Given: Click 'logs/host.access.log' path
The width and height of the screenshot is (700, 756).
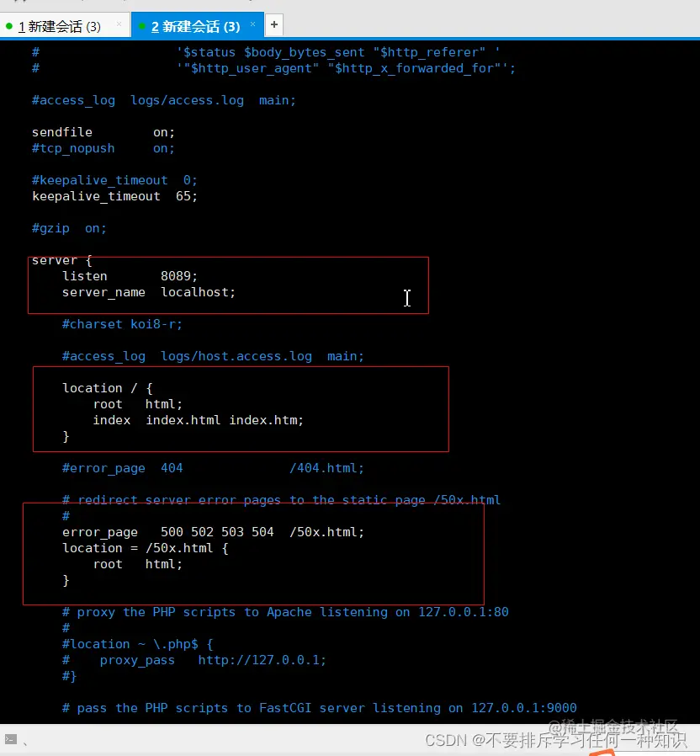Looking at the screenshot, I should click(x=236, y=356).
